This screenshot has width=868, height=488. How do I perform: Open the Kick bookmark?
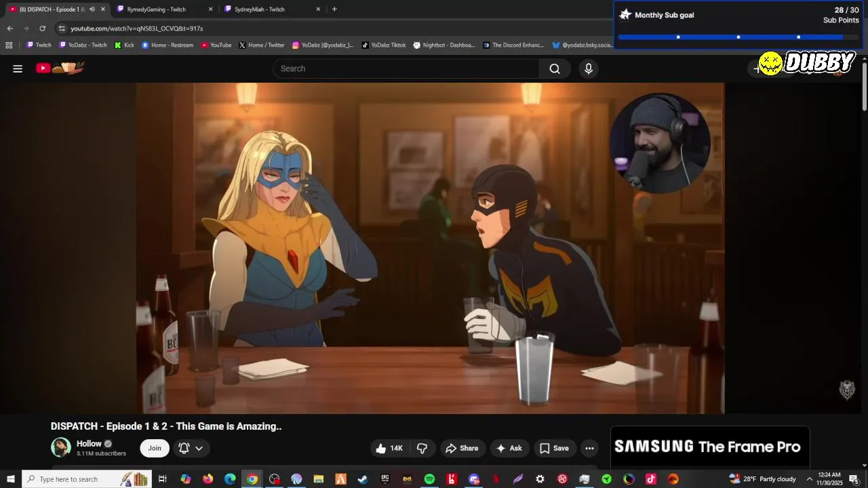pos(124,45)
